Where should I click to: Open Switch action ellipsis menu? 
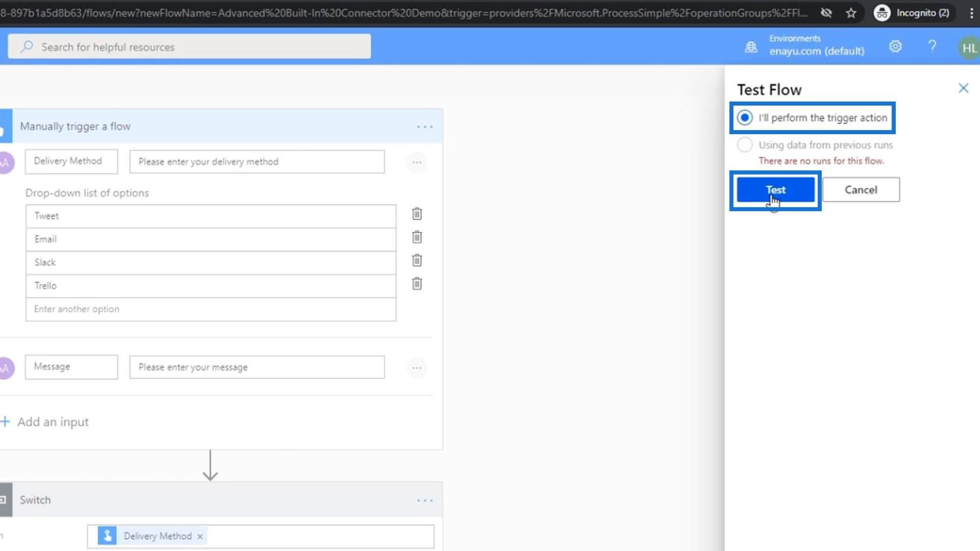point(425,500)
